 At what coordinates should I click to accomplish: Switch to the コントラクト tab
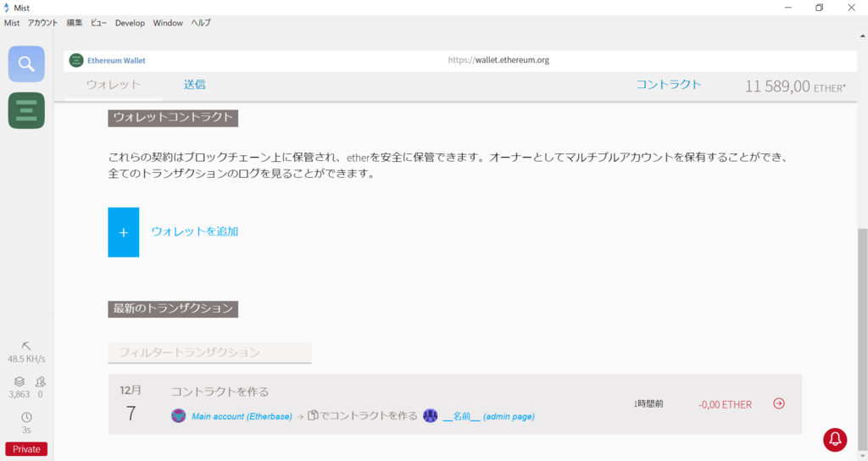(x=668, y=85)
